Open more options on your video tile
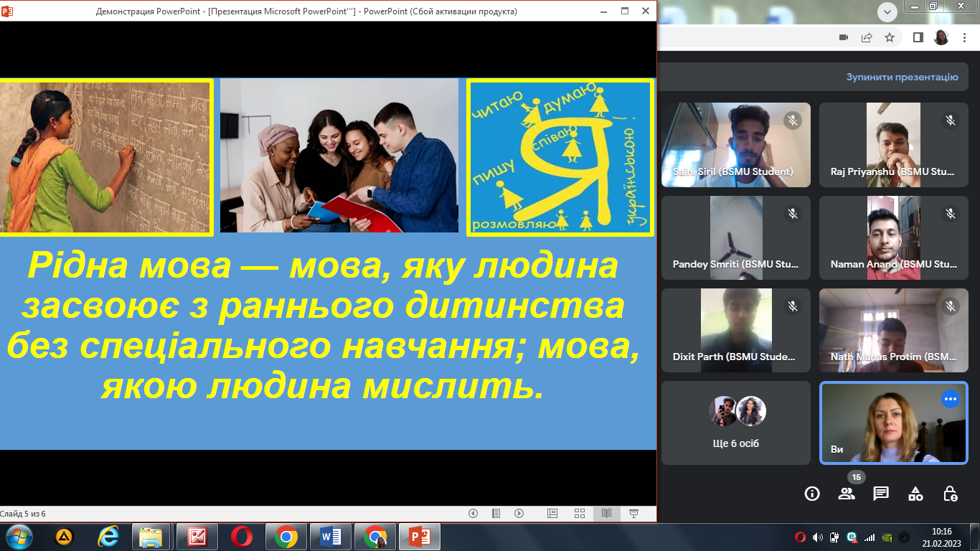Image resolution: width=980 pixels, height=551 pixels. pos(950,399)
